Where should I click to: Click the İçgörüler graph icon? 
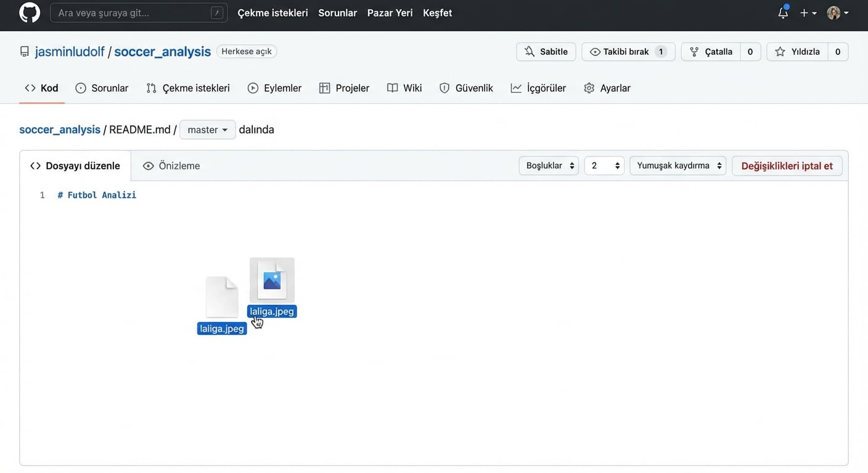coord(516,88)
